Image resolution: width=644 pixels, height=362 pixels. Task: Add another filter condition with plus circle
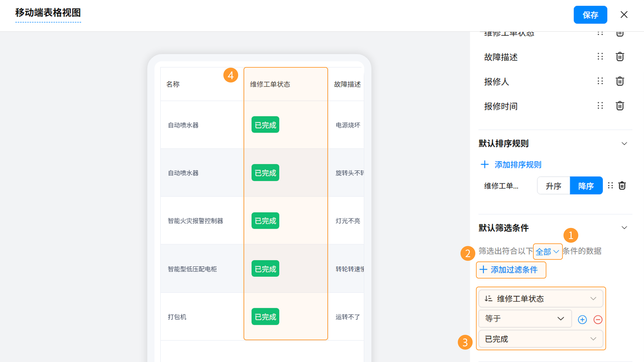582,320
